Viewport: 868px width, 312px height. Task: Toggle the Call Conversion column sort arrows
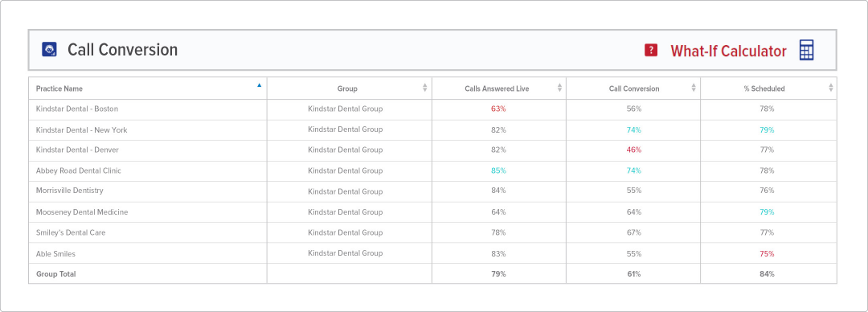pos(694,88)
